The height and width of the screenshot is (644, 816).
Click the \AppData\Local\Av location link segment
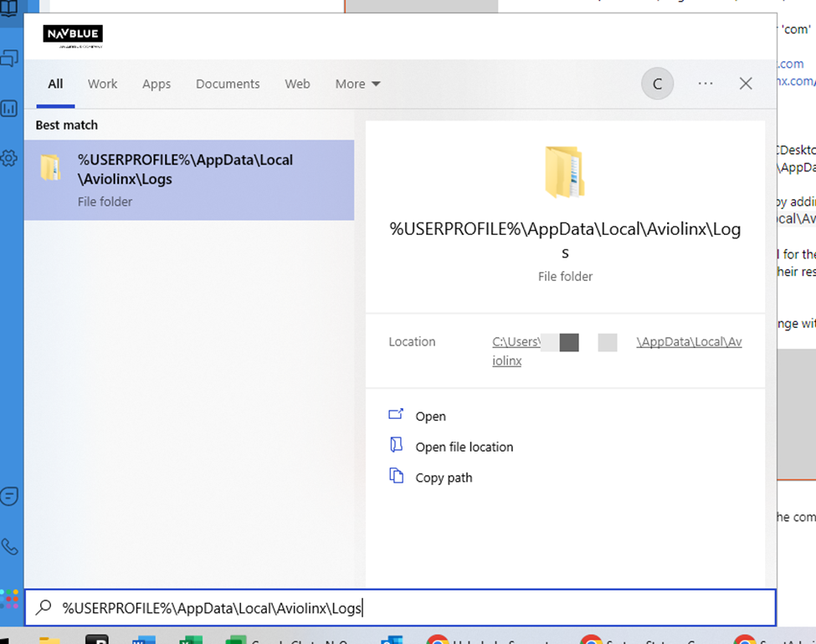[689, 342]
